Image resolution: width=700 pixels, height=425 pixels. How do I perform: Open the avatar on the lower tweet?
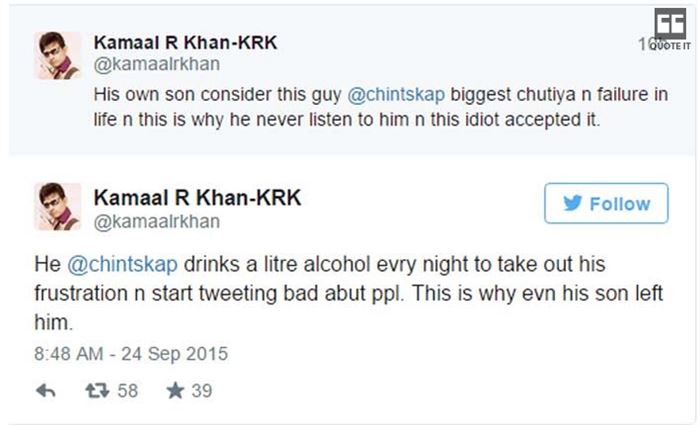click(x=58, y=209)
